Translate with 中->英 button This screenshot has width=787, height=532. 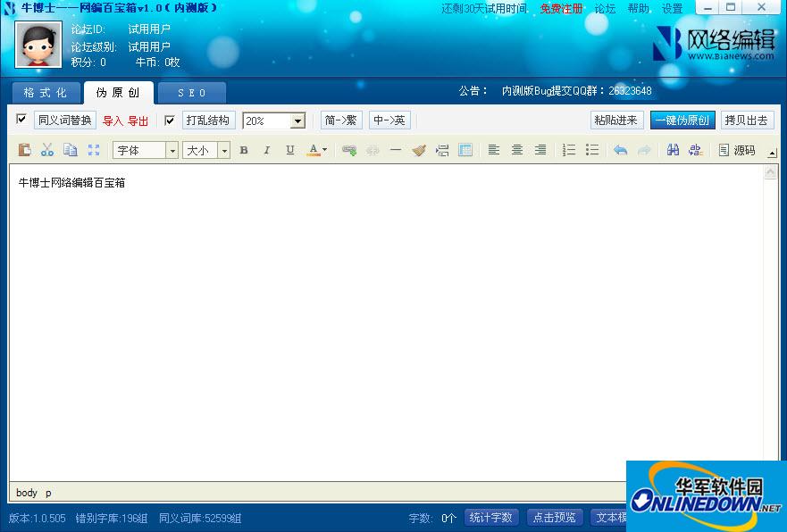point(389,121)
